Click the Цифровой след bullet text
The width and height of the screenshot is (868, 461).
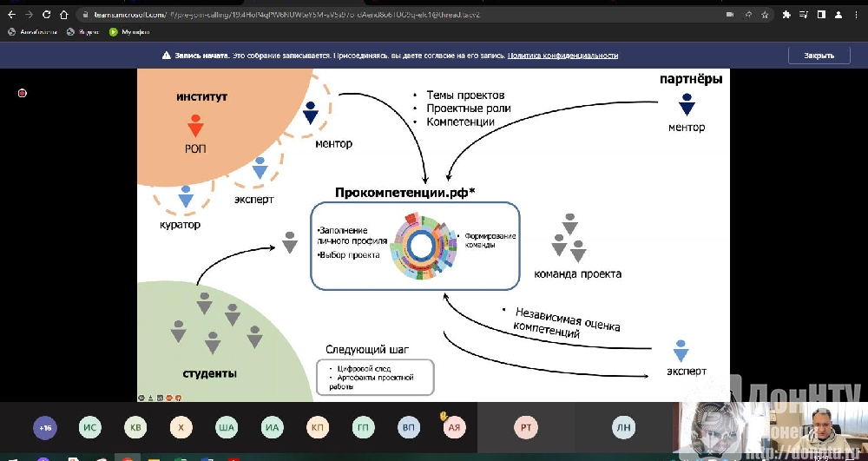365,369
